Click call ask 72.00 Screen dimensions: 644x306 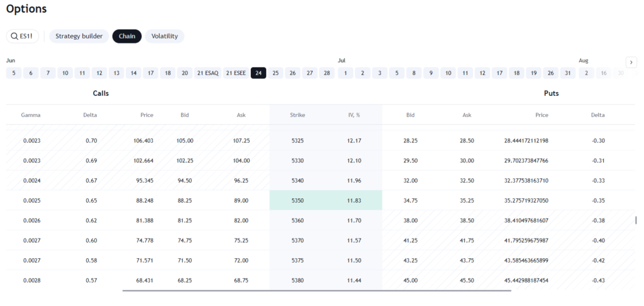pyautogui.click(x=241, y=260)
